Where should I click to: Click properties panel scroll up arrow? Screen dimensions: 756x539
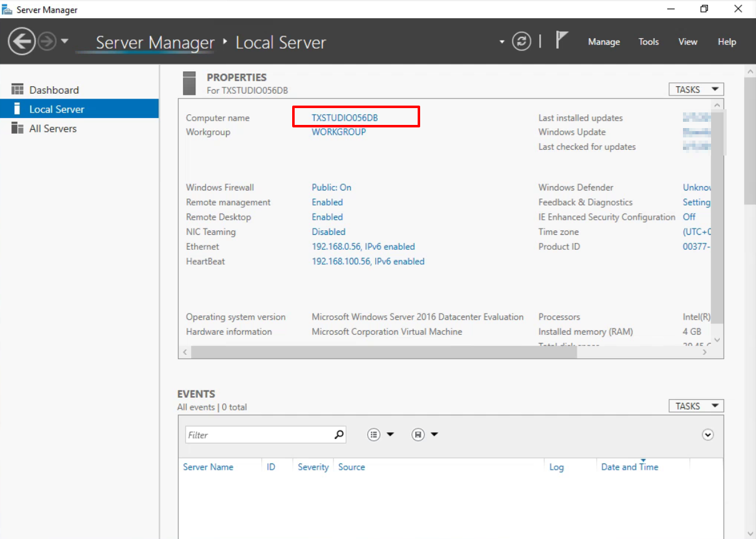(717, 104)
